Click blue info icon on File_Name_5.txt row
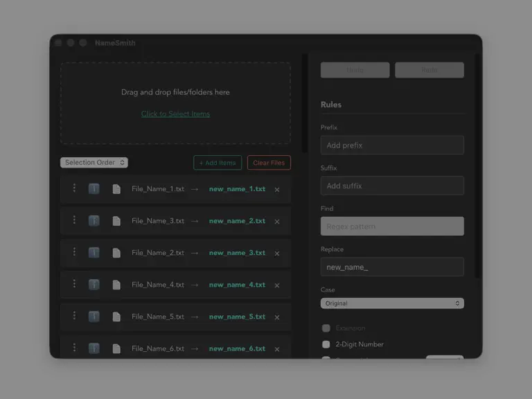 click(94, 316)
